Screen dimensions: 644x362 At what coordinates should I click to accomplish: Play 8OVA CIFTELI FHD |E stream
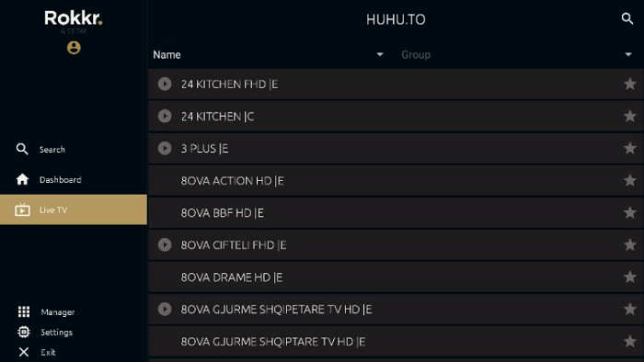coord(165,244)
